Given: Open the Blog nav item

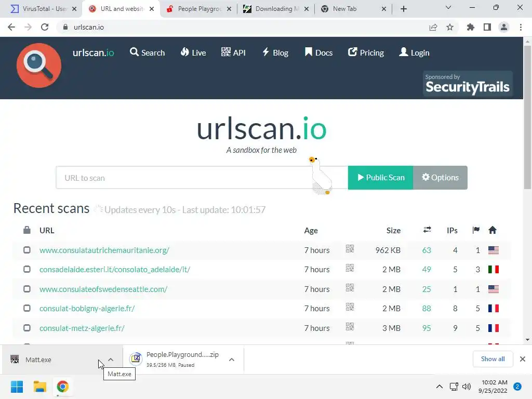Looking at the screenshot, I should pyautogui.click(x=275, y=52).
